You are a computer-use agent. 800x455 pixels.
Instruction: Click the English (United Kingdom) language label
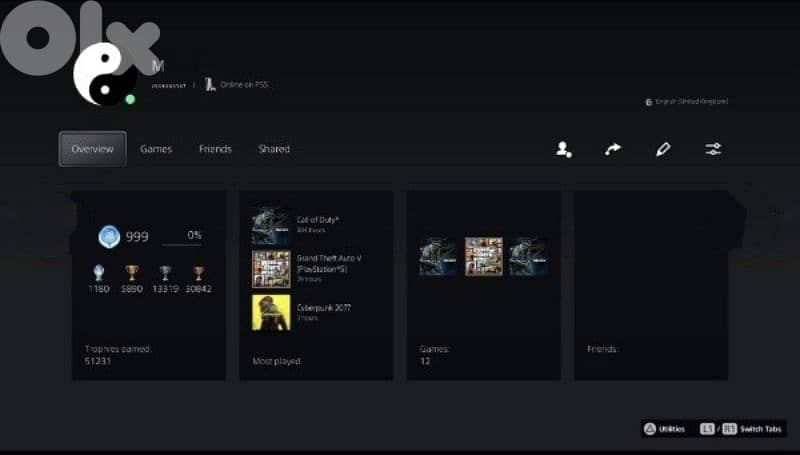coord(692,102)
